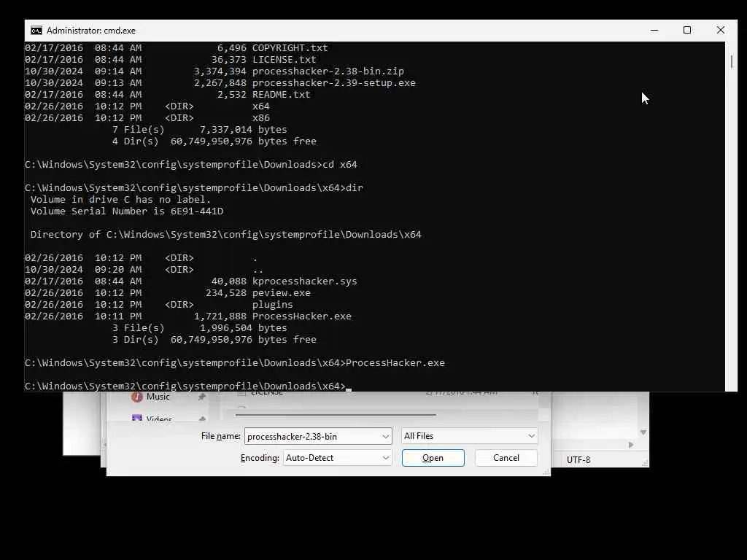Click 'Volume Serial Number is 6E91-441D' line

(x=127, y=211)
